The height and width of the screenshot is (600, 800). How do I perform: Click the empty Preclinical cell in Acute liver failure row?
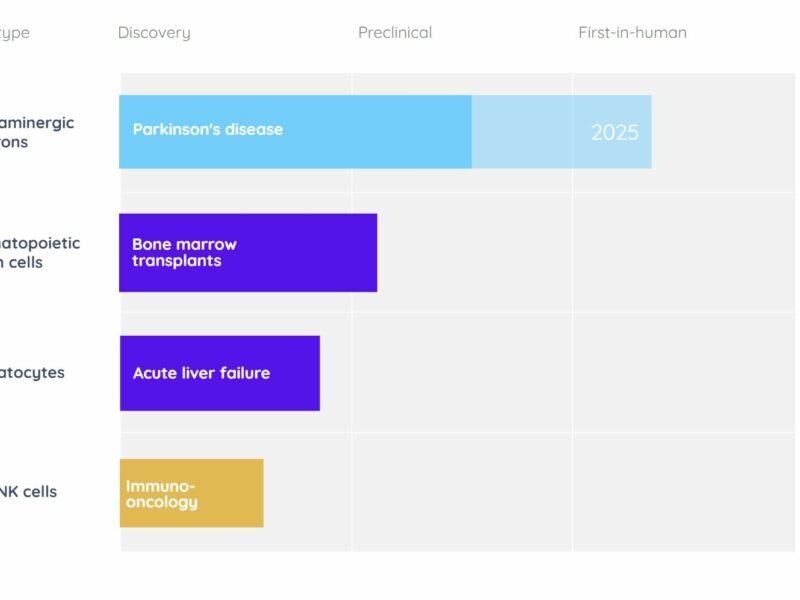(x=462, y=372)
